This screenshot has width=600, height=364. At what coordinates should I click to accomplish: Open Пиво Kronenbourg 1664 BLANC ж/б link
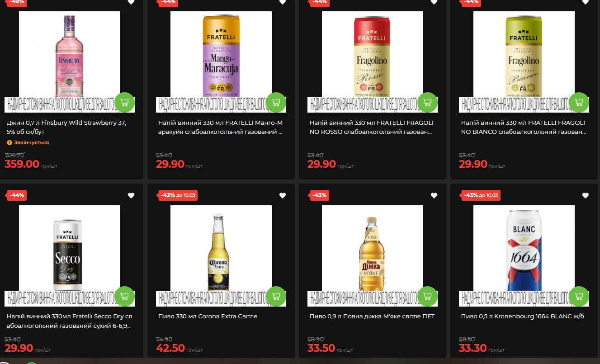[x=523, y=317]
